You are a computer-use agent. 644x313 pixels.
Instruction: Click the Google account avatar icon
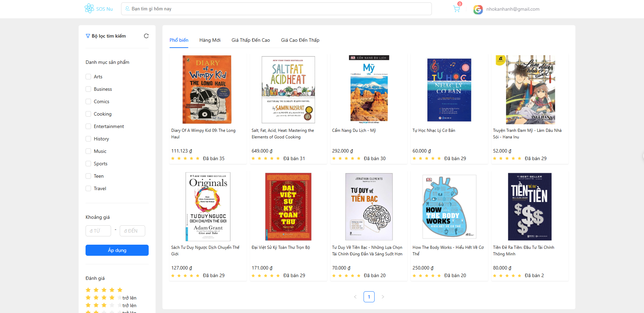[478, 9]
